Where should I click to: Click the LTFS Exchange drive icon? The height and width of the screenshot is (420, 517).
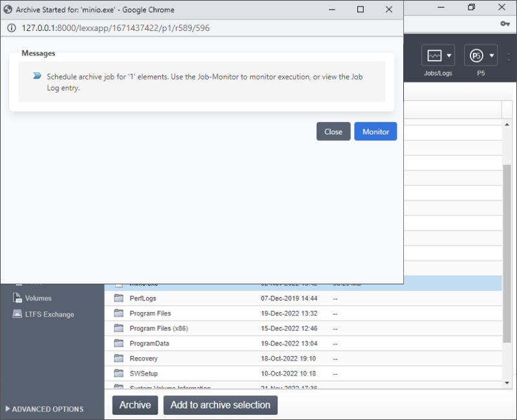pos(17,314)
